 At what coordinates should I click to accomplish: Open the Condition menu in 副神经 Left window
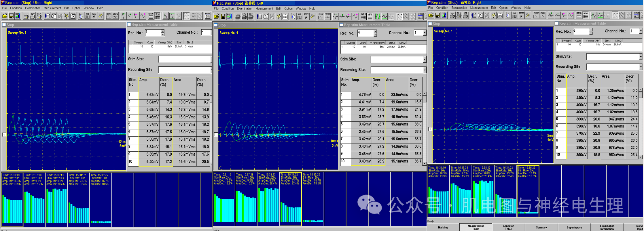pos(228,9)
